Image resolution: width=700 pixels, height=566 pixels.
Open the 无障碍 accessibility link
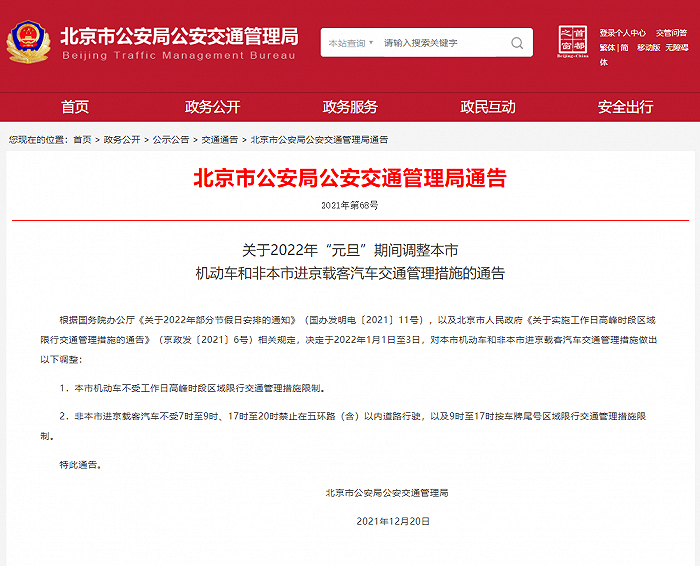(x=677, y=47)
